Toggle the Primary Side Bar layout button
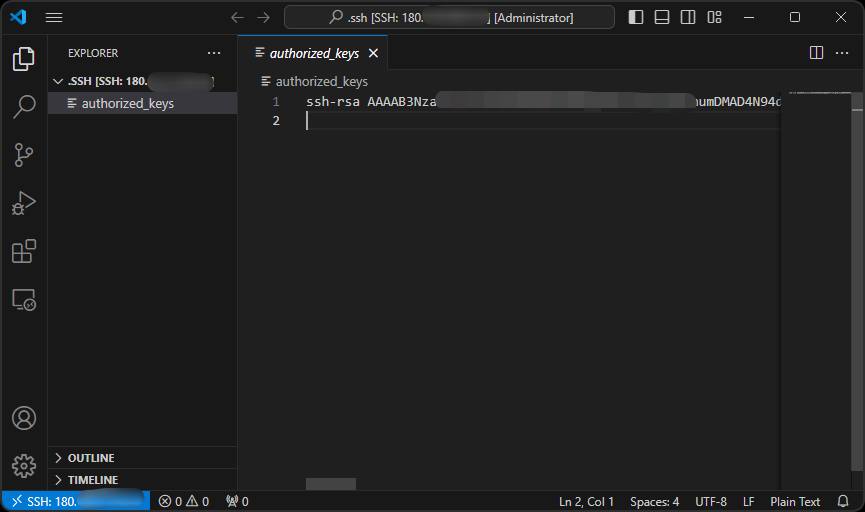Viewport: 865px width, 512px height. point(636,17)
